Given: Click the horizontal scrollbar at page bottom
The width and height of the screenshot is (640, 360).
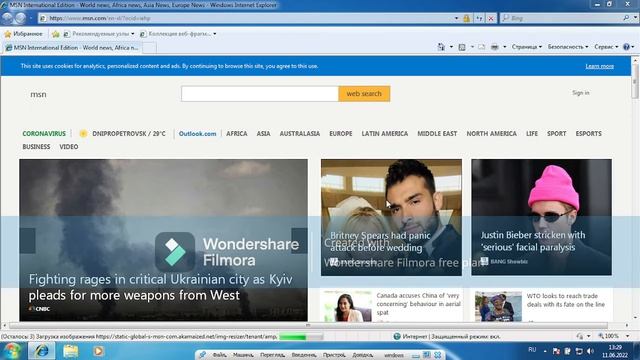Looking at the screenshot, I should [308, 325].
